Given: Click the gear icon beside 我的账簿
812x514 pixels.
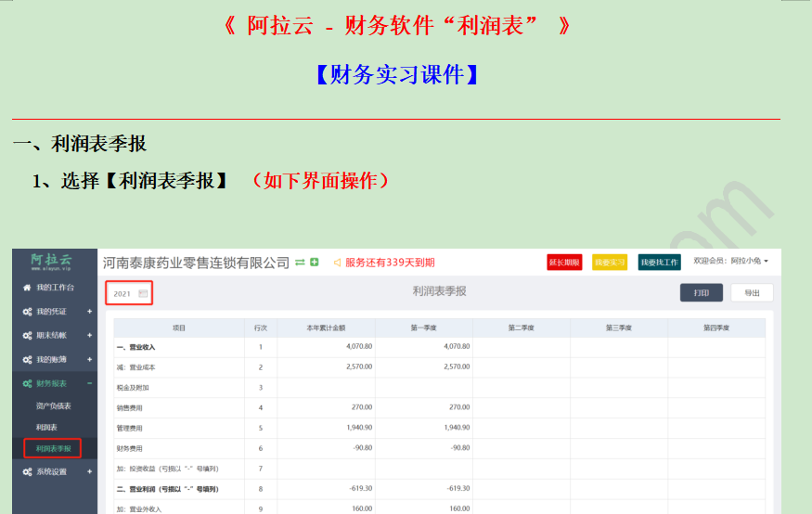Looking at the screenshot, I should pos(27,359).
